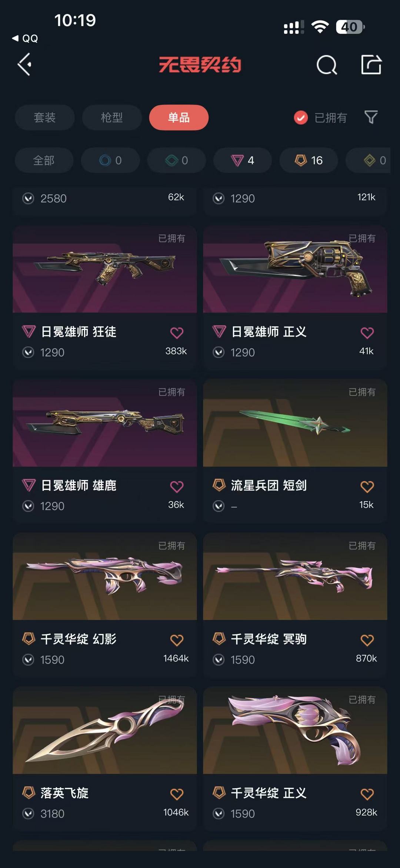Like 落英飞旋 using heart icon
This screenshot has height=868, width=400.
177,794
